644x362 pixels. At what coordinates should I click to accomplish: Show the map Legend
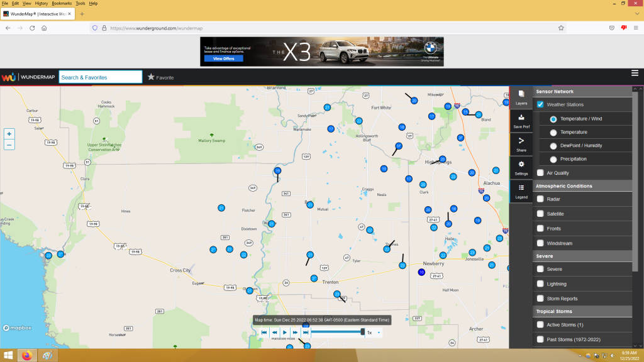pos(521,190)
